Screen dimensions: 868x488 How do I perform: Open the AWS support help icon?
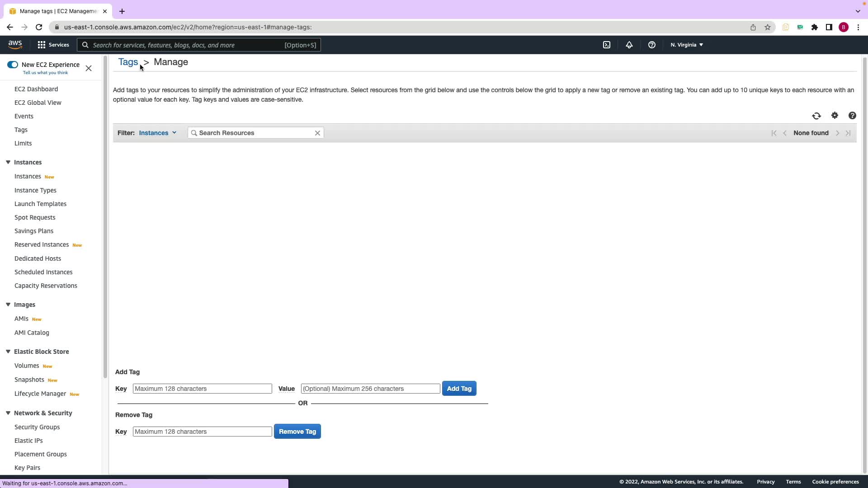point(651,45)
